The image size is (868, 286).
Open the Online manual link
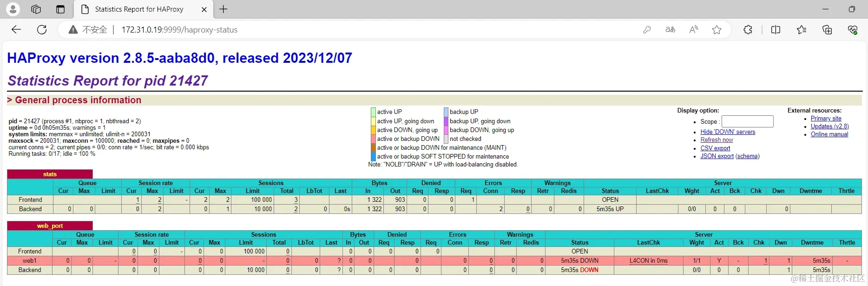point(829,134)
